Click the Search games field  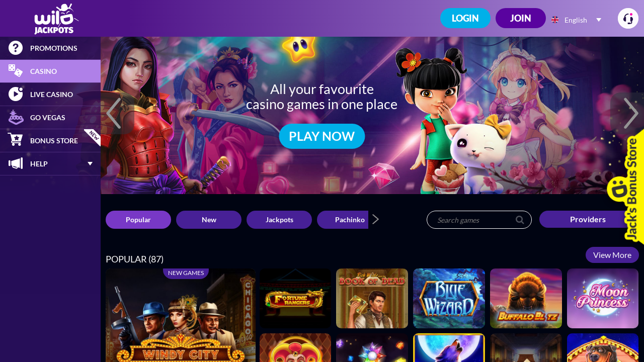point(479,220)
